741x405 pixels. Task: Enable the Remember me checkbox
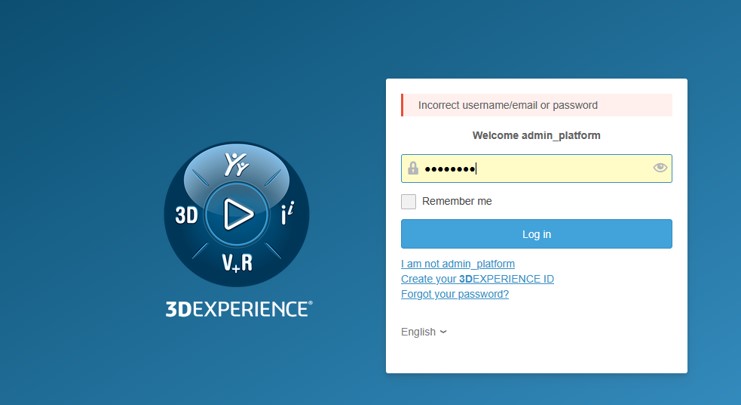[409, 201]
